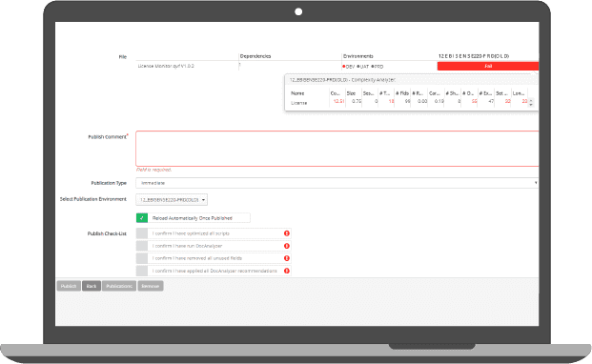Open the Select Publication Environment dropdown
The height and width of the screenshot is (364, 592).
pyautogui.click(x=172, y=200)
